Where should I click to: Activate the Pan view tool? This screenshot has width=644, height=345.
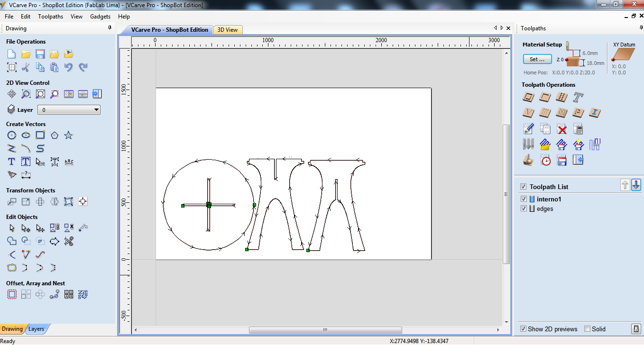point(11,94)
